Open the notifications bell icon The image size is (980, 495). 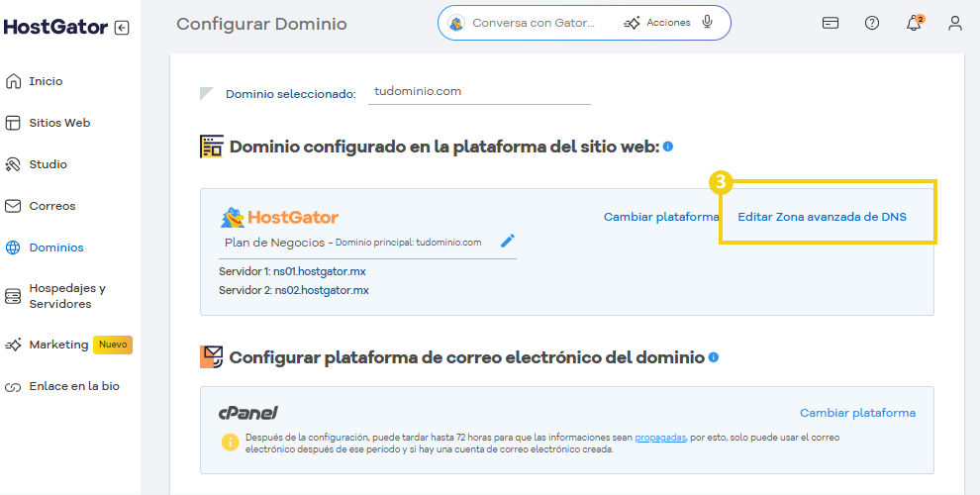(x=914, y=24)
